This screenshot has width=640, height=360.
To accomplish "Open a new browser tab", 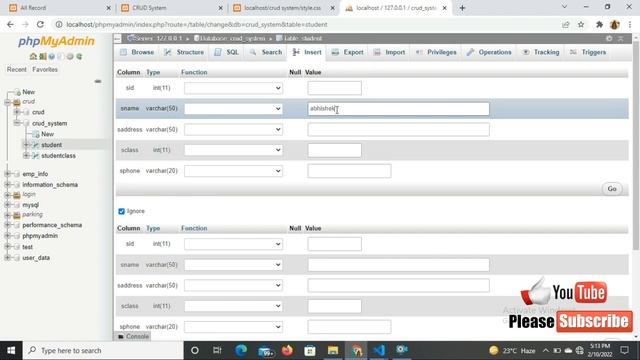I will pos(462,8).
